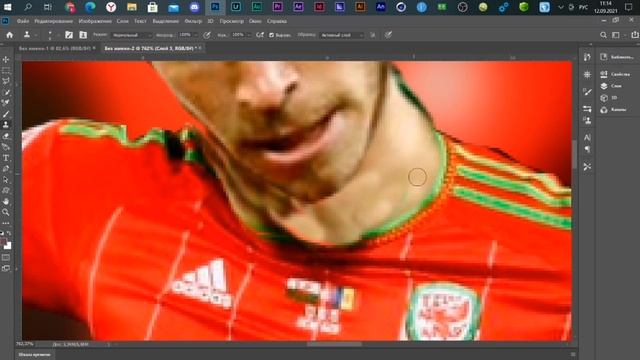Toggle the Aligned checkbox

(271, 35)
